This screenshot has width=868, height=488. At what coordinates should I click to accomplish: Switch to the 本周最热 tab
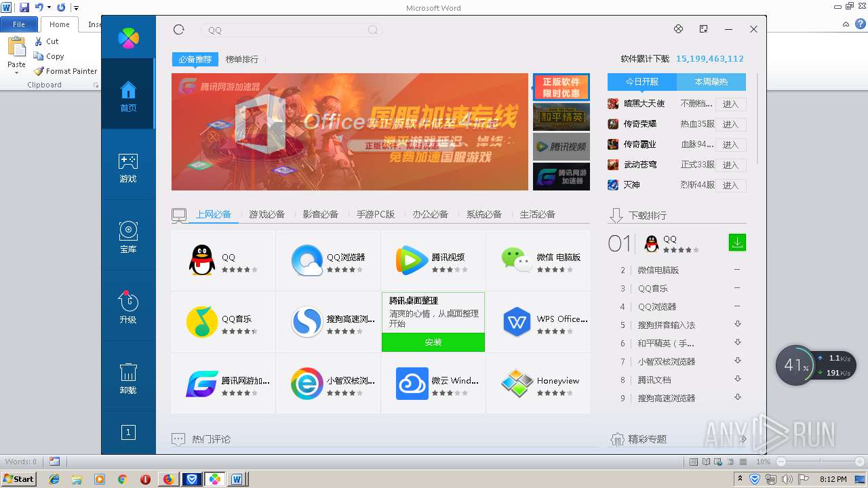click(711, 82)
